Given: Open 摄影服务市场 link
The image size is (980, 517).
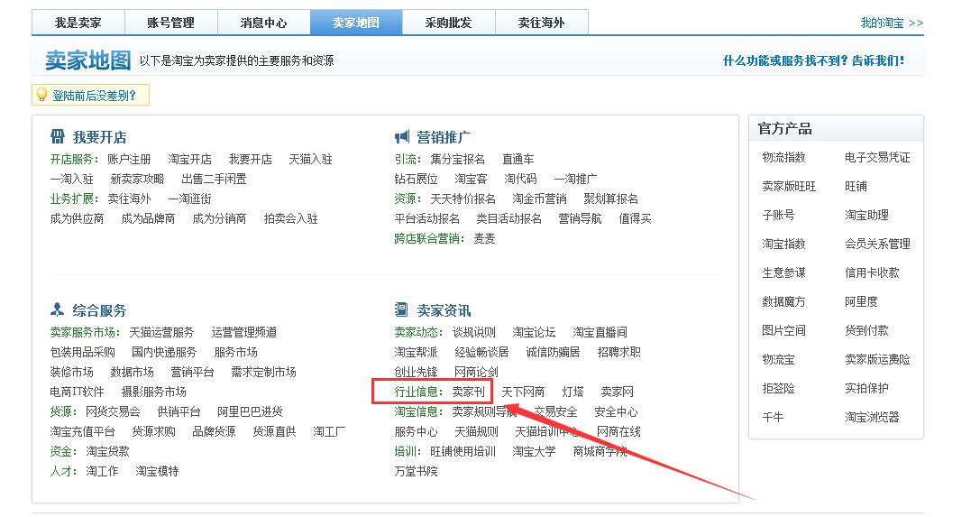Looking at the screenshot, I should click(x=154, y=392).
